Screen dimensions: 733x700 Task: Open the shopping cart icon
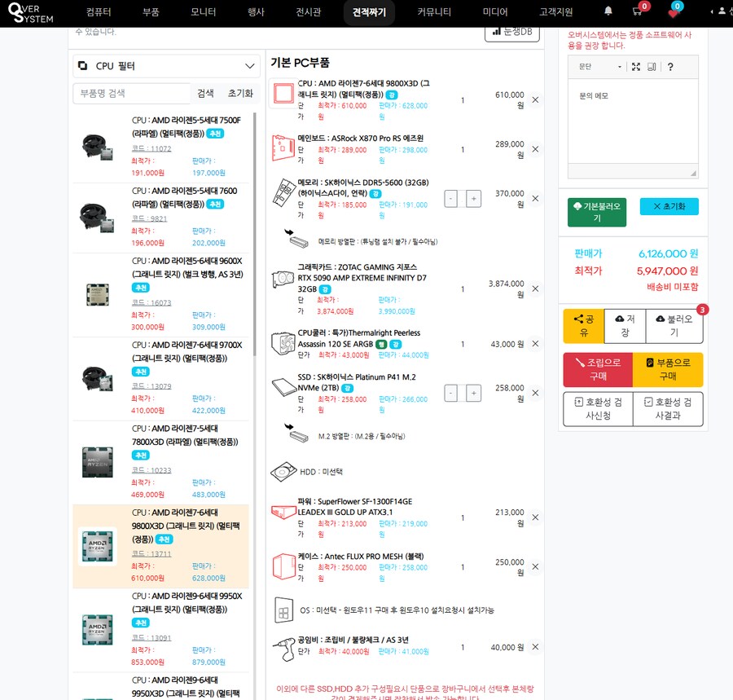point(637,12)
